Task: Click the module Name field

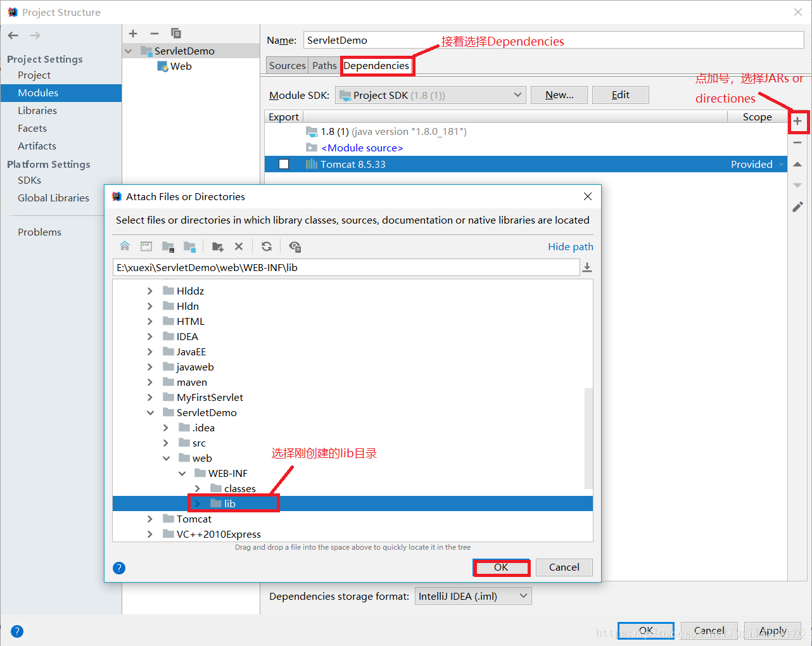Action: (554, 40)
